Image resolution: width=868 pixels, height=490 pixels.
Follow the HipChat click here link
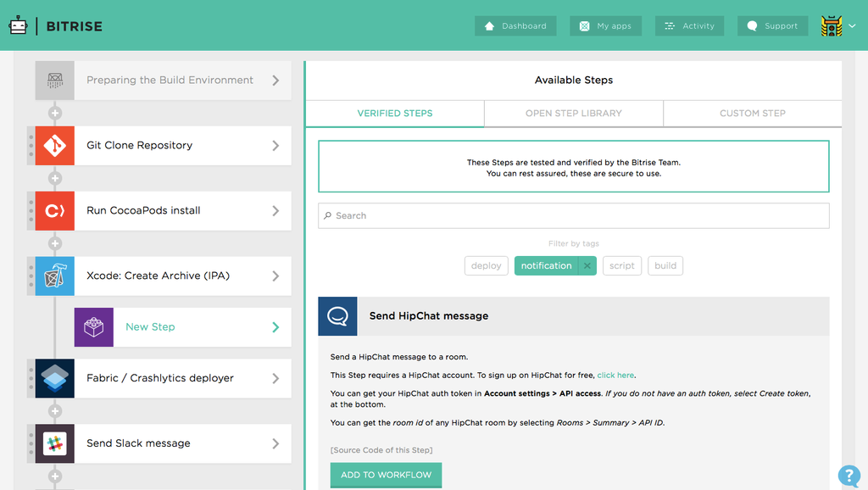[615, 376]
